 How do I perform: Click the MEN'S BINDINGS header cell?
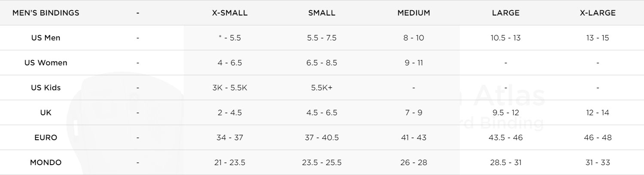click(46, 13)
